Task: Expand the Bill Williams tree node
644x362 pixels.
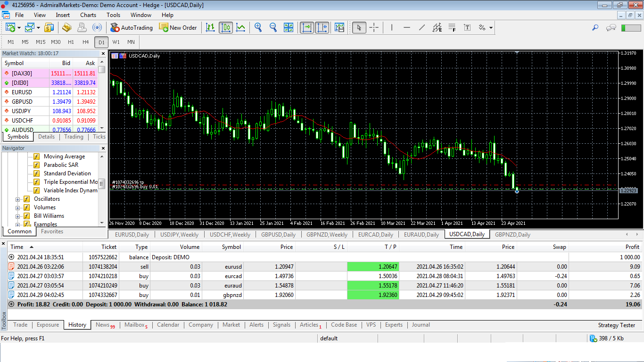Action: (18, 216)
